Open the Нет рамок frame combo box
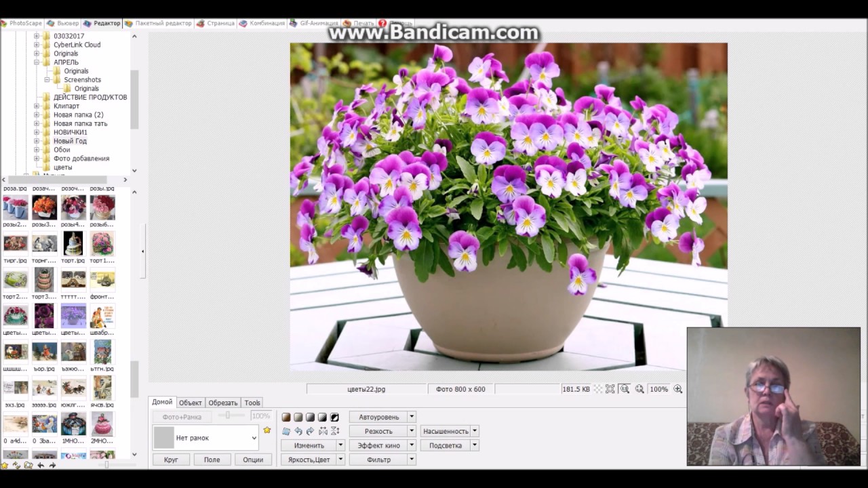The image size is (868, 488). click(205, 438)
